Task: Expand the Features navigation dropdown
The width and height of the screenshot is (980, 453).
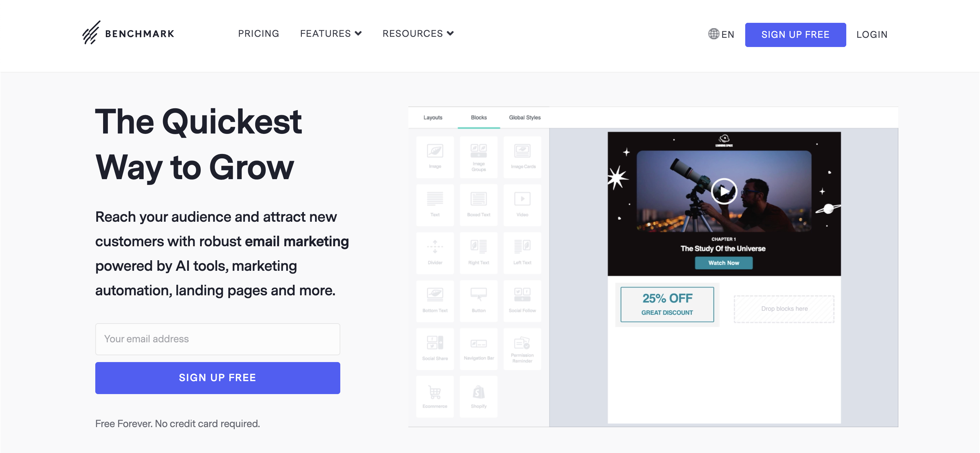Action: (x=331, y=33)
